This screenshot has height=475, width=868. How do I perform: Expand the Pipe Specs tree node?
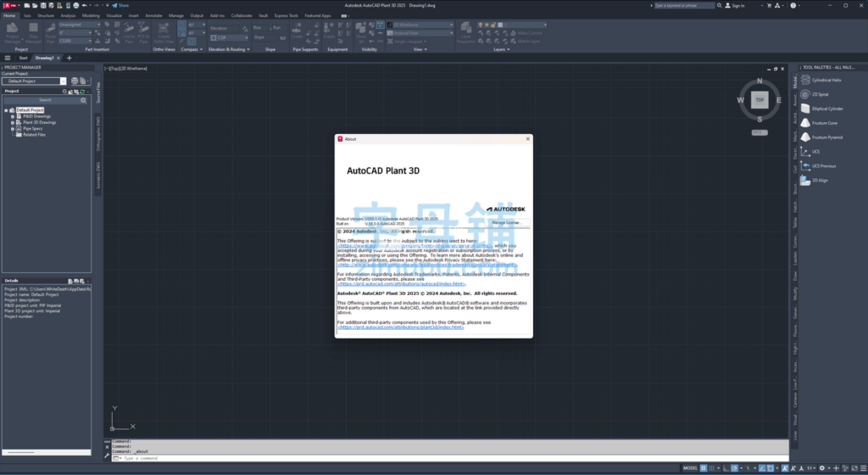tap(13, 128)
